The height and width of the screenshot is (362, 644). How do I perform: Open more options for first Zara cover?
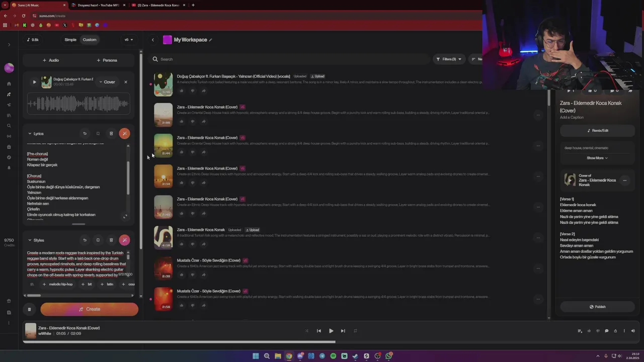click(538, 115)
